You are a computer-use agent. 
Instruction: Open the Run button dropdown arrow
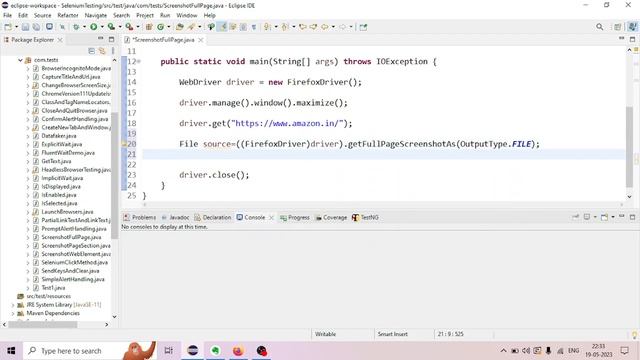102,27
